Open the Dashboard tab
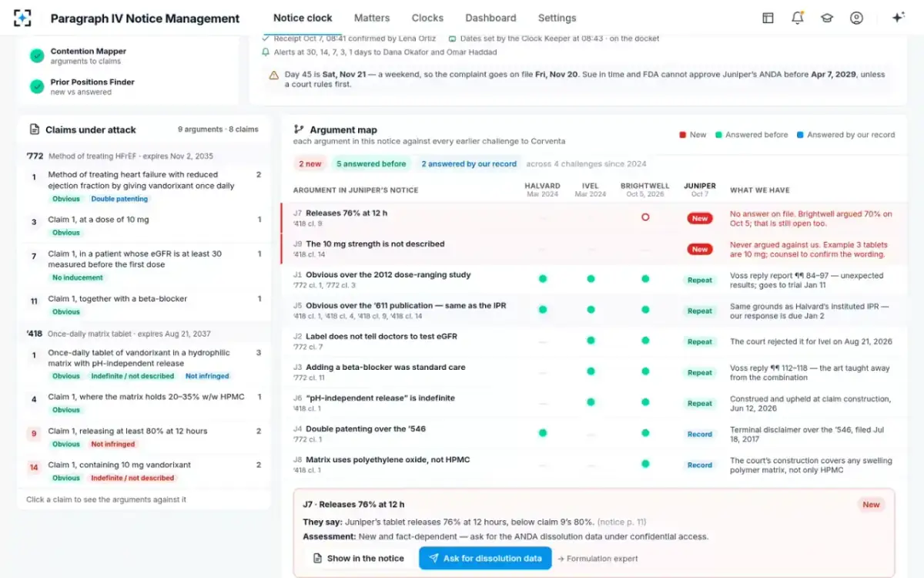Viewport: 924px width, 578px height. (x=490, y=18)
